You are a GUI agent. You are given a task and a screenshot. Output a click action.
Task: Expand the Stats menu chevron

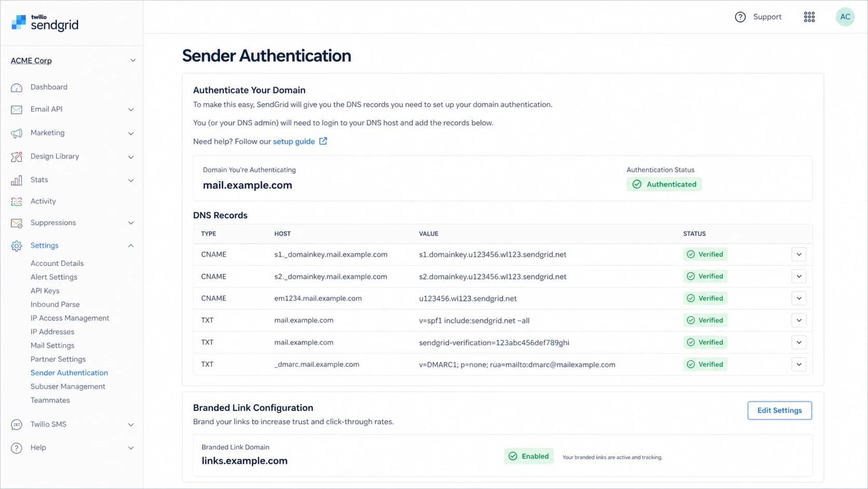[131, 180]
